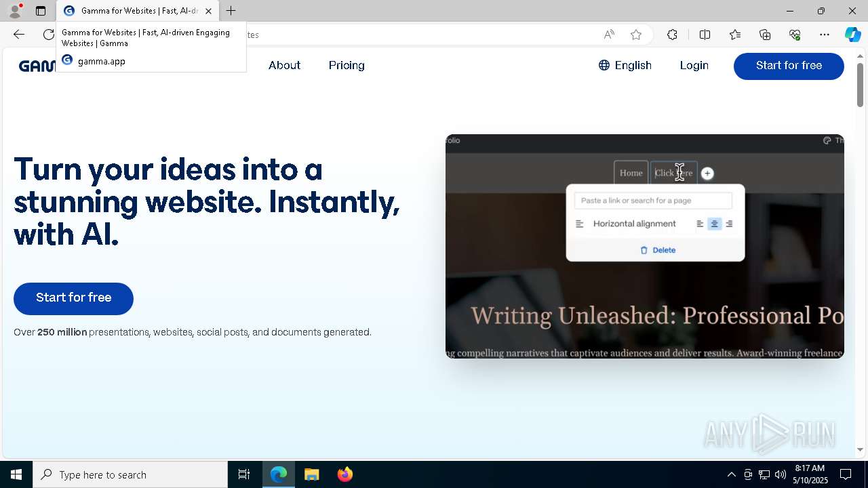Open Task View on taskbar
Screen dimensions: 868x488
click(x=244, y=474)
